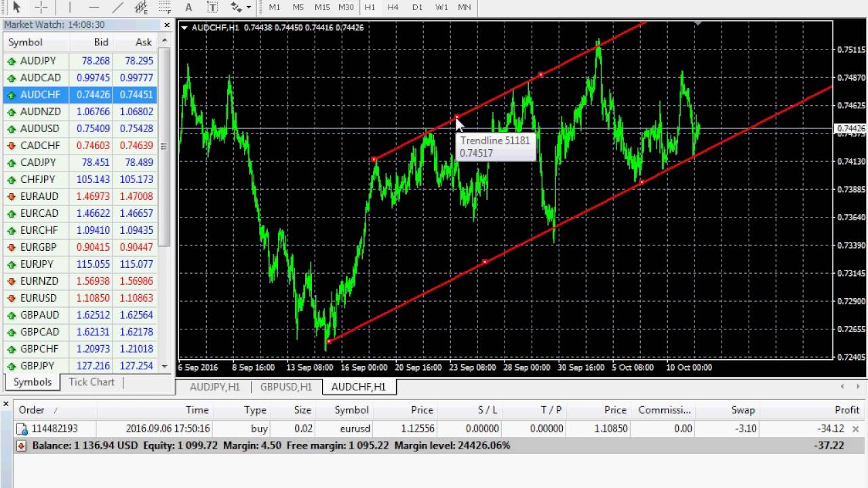Viewport: 868px width, 488px height.
Task: Click the Balance row icon
Action: pyautogui.click(x=21, y=446)
